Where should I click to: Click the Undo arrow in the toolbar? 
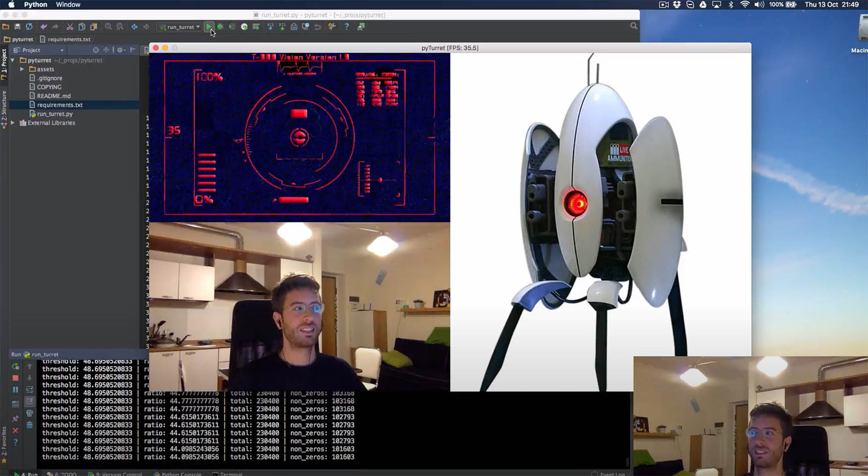coord(44,27)
